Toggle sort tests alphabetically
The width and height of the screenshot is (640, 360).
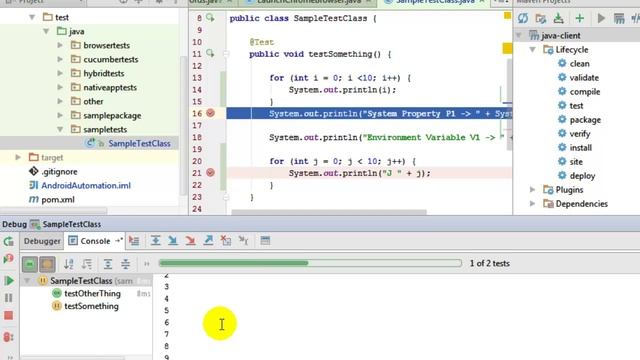[x=69, y=264]
